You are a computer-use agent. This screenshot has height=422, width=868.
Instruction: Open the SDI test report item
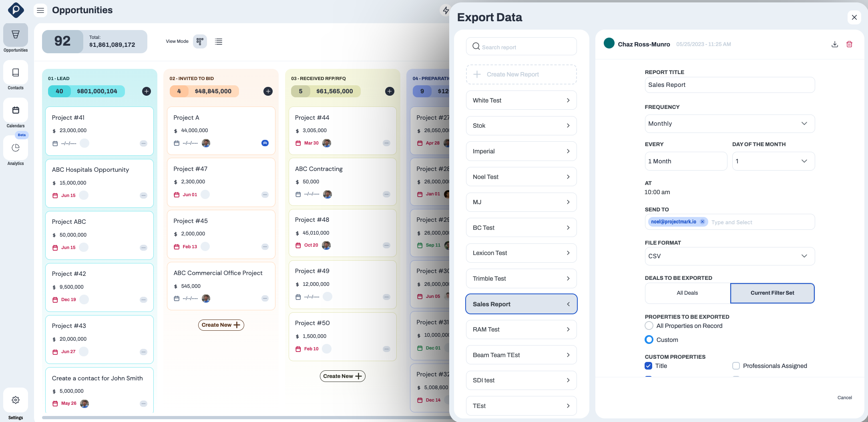(521, 380)
